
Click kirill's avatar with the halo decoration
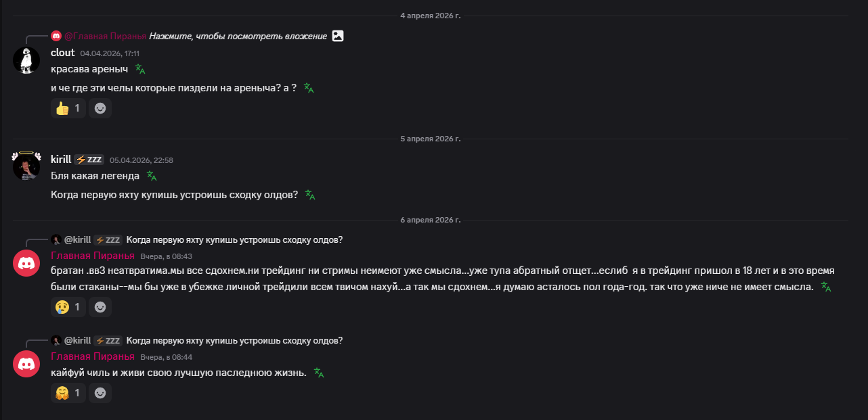(26, 166)
